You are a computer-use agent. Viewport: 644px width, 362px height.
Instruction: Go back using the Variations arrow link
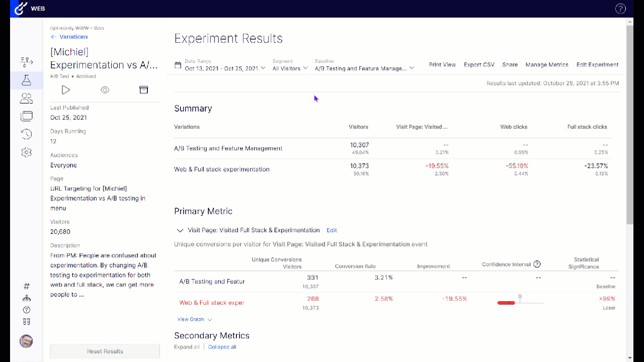(x=69, y=37)
